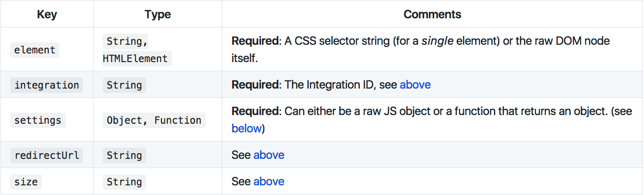Open the 'above' link in size row

269,182
